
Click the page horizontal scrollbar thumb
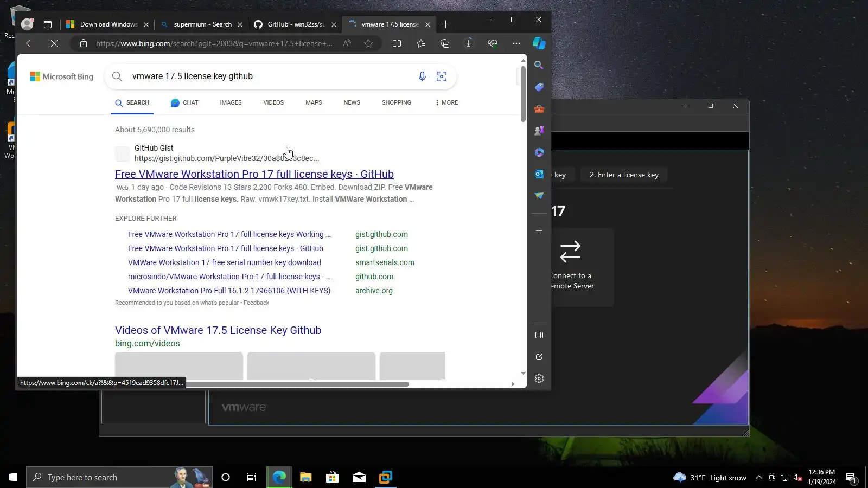click(296, 384)
